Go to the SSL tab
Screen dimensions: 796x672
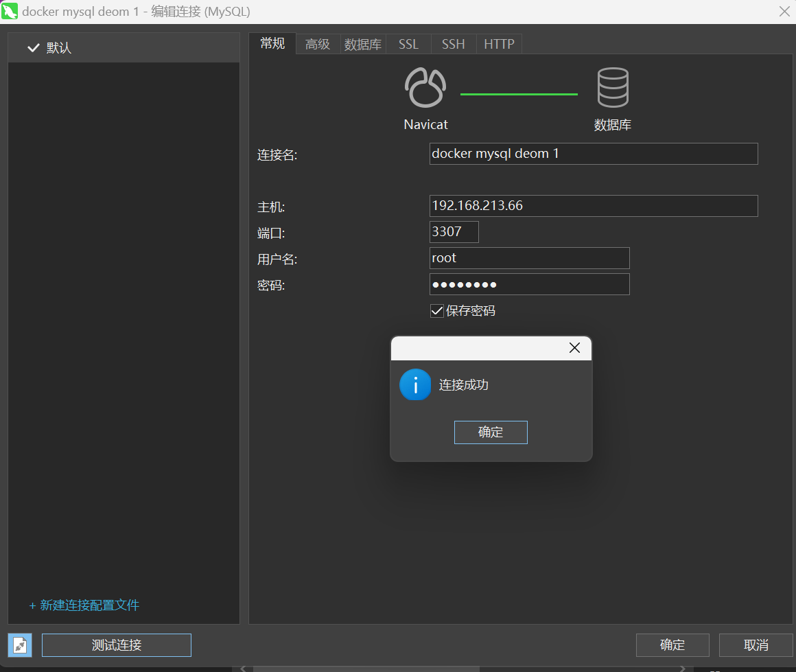click(x=408, y=44)
